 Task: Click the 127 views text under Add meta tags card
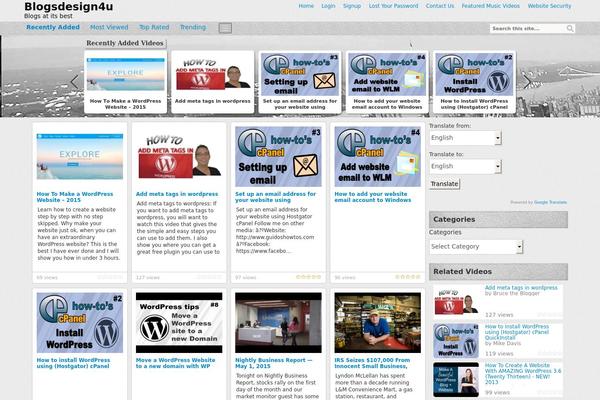148,278
